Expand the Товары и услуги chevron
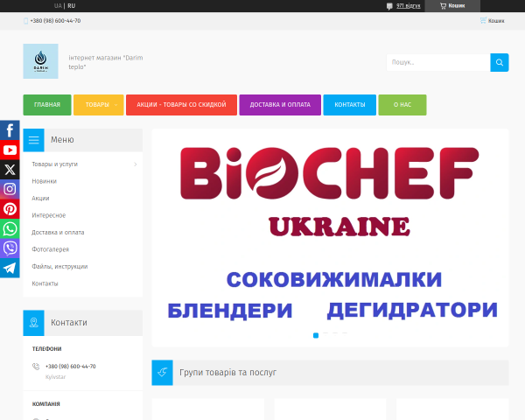The image size is (525, 420). pyautogui.click(x=136, y=164)
